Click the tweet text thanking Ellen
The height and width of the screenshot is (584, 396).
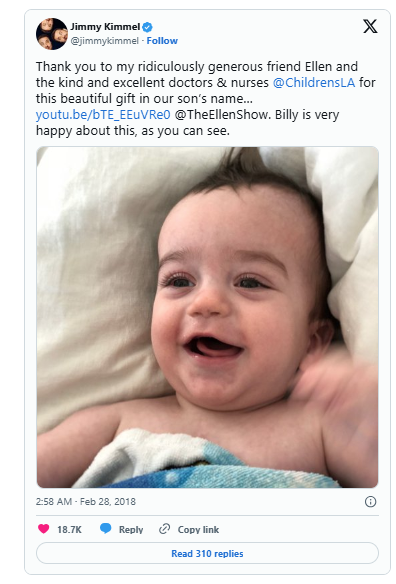206,98
